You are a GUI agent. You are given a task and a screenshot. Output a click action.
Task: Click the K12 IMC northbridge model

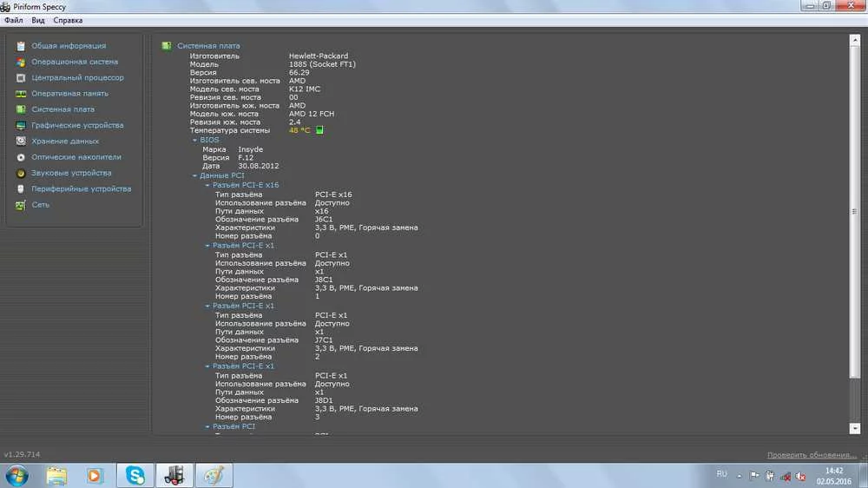(305, 89)
